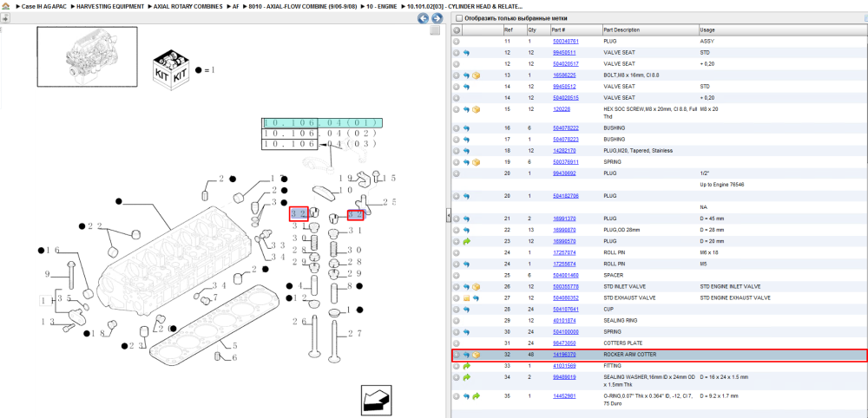The height and width of the screenshot is (418, 868).
Task: Toggle the selection circle for part 504020517 VALVE SEAT
Action: pyautogui.click(x=457, y=64)
